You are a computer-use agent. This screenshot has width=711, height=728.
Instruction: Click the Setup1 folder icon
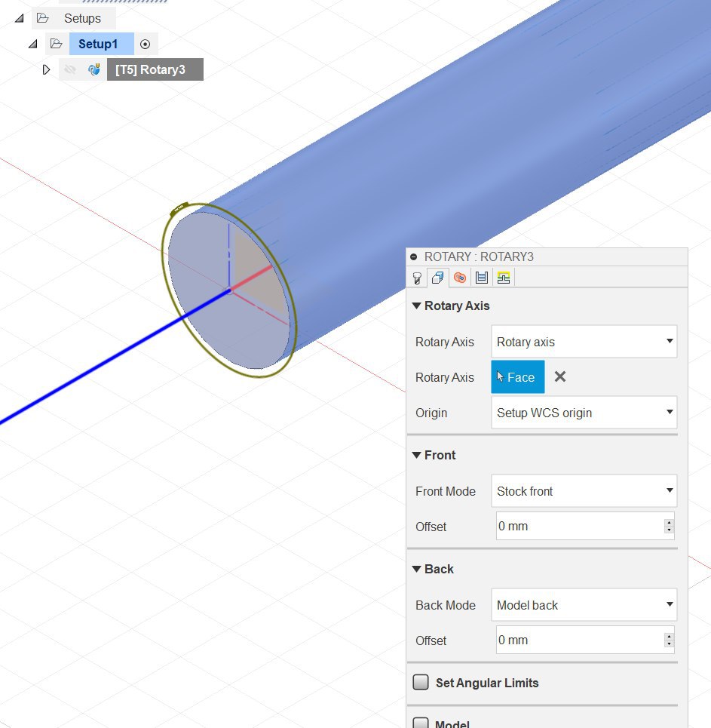point(56,44)
